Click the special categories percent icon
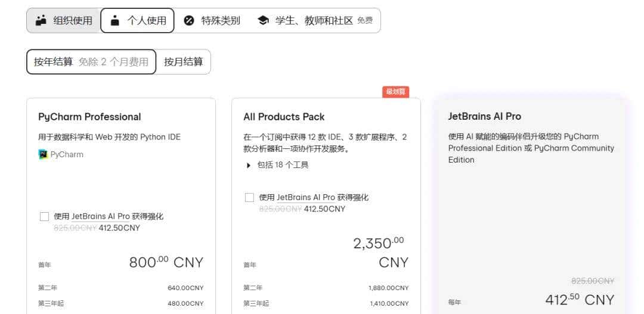Screen dimensions: 644x314 tap(189, 20)
